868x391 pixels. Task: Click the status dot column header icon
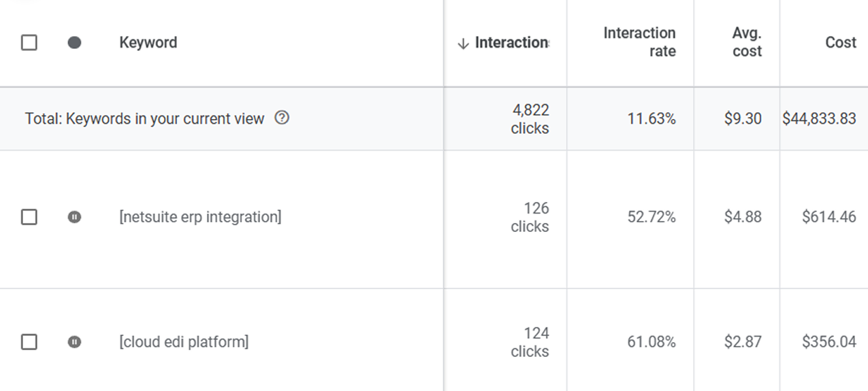click(75, 43)
